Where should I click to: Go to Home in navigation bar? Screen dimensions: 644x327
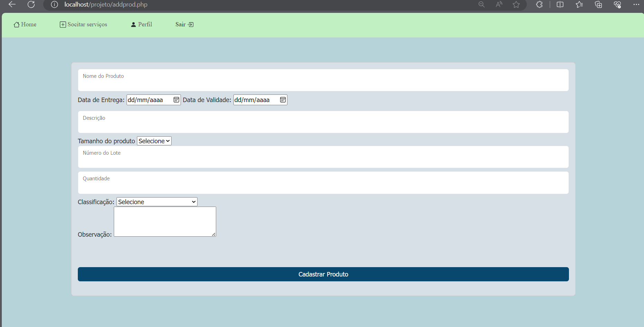point(25,25)
